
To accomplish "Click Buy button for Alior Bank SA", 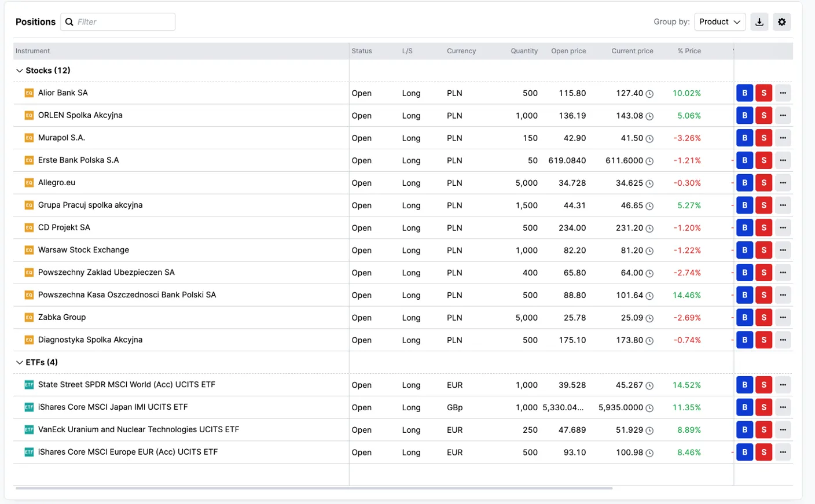I will click(744, 93).
